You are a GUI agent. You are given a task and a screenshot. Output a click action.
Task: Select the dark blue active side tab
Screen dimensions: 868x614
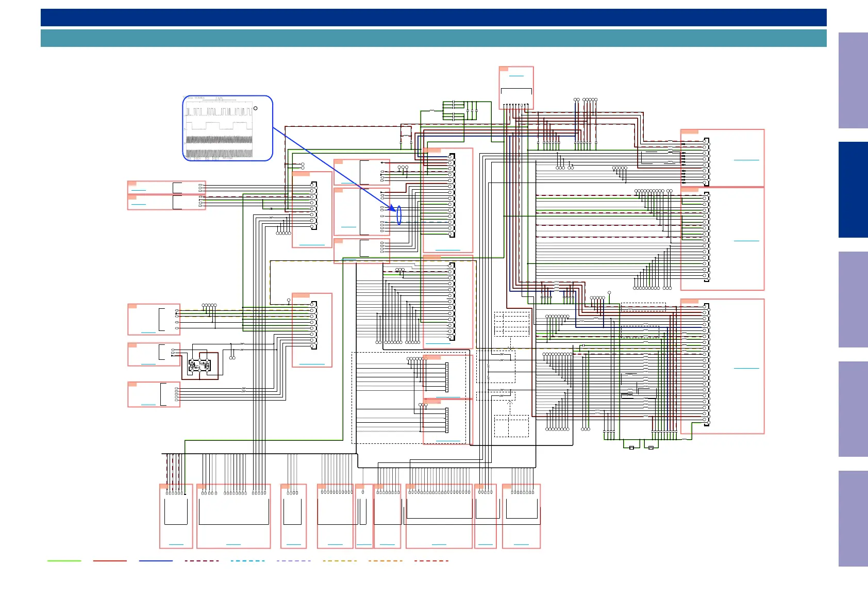(x=853, y=190)
